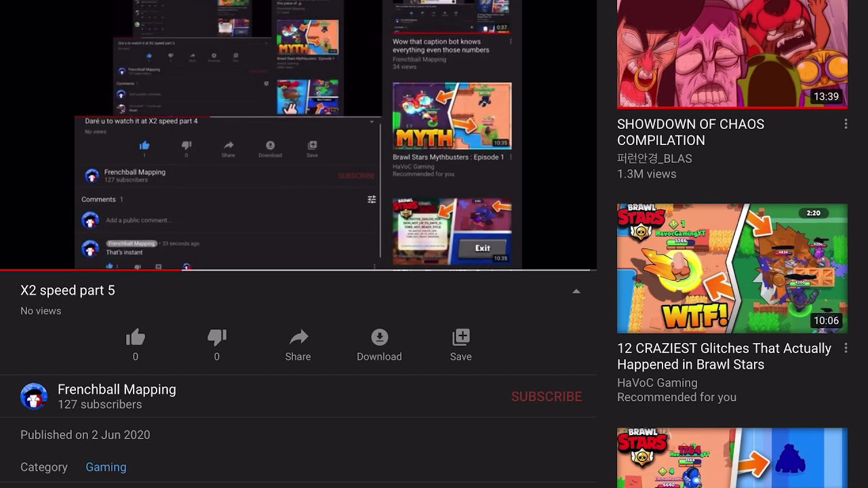This screenshot has width=868, height=488.
Task: Open 12 CRAZIEST Glitches That Actually Happened title
Action: tap(724, 357)
